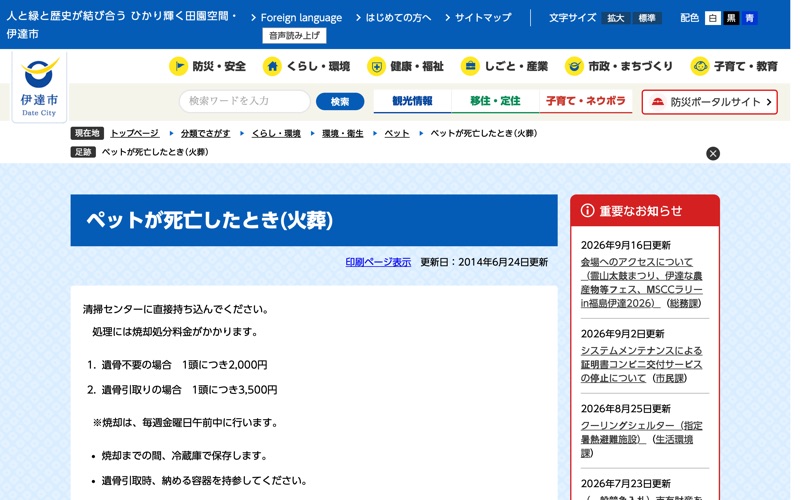
Task: Open the 印刷ページ表示 link
Action: pos(378,262)
